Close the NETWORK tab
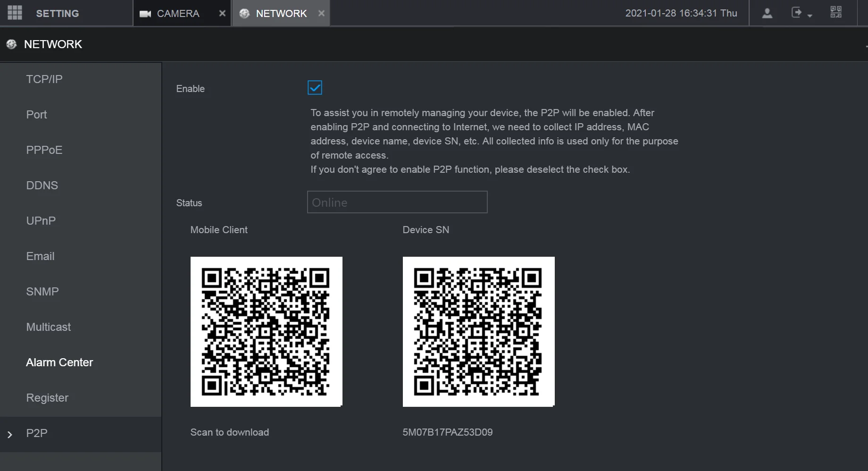Viewport: 868px width, 471px height. pos(321,14)
